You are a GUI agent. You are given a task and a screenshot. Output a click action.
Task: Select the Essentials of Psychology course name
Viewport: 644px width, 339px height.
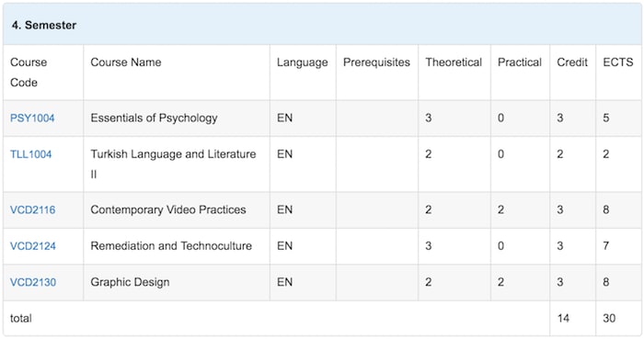point(154,119)
